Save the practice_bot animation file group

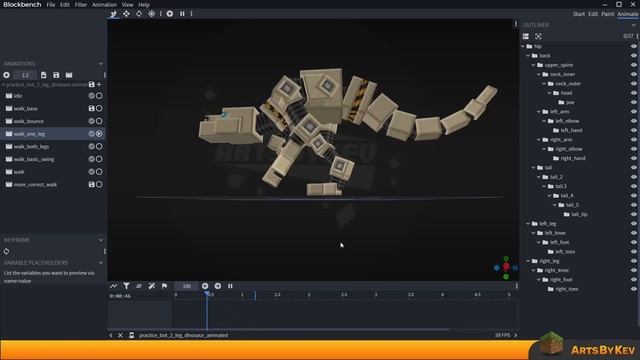(91, 84)
